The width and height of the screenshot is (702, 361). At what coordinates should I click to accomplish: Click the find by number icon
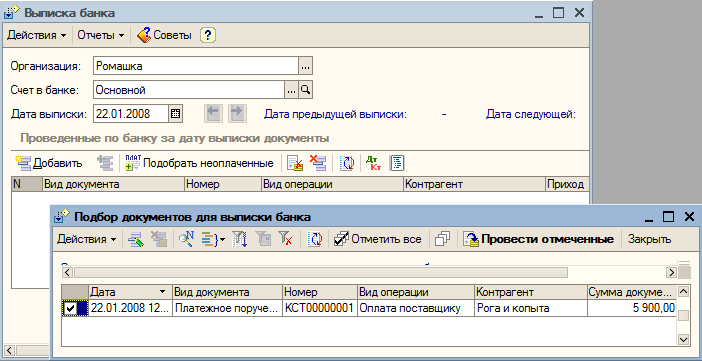pyautogui.click(x=186, y=239)
